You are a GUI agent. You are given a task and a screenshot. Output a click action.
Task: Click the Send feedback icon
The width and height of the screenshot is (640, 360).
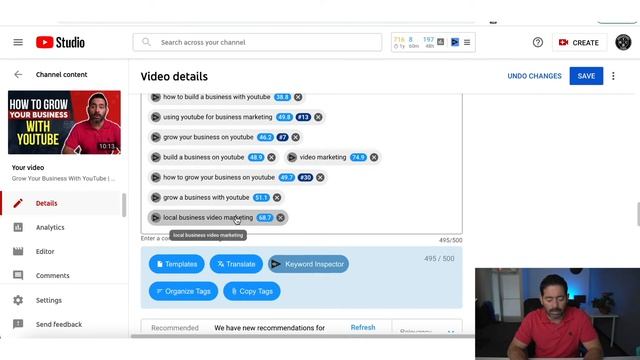click(18, 324)
